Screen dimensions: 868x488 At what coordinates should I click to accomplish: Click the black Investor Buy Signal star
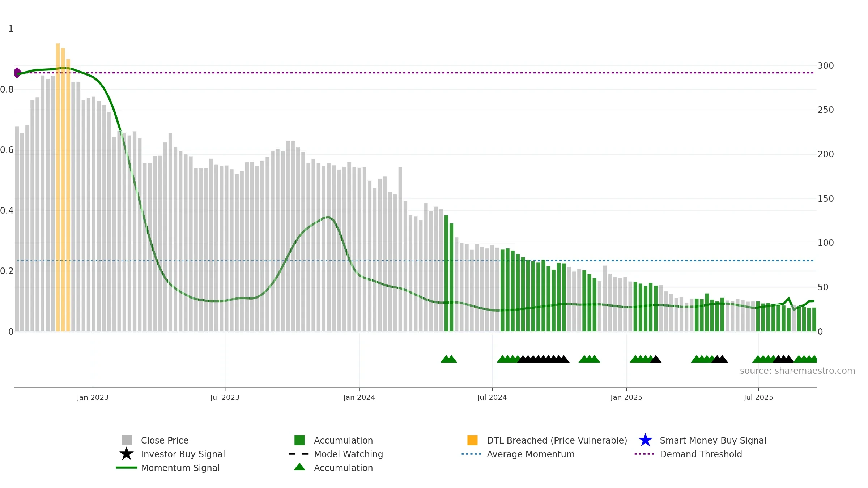click(x=127, y=454)
